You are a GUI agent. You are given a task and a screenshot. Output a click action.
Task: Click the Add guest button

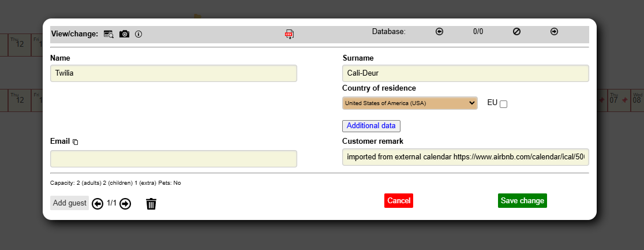click(x=70, y=203)
